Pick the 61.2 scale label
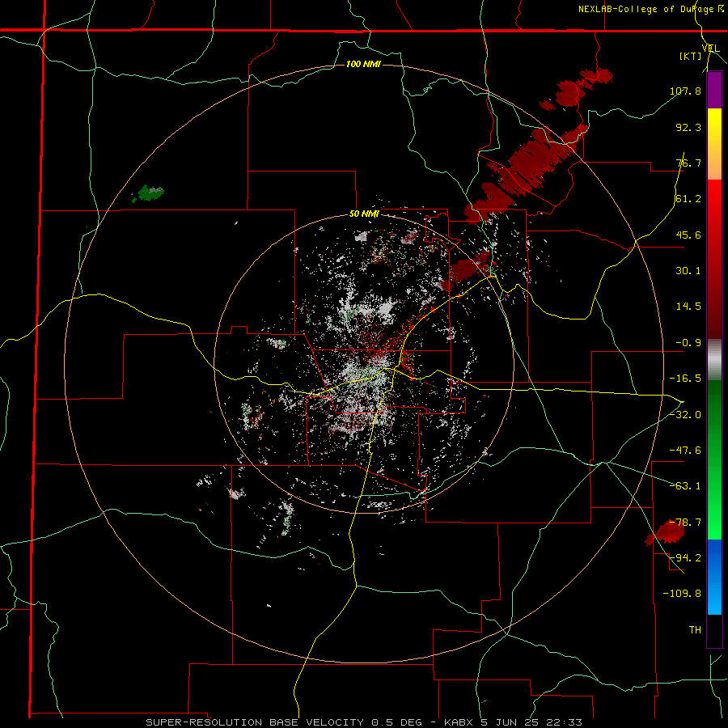This screenshot has height=728, width=728. (688, 199)
